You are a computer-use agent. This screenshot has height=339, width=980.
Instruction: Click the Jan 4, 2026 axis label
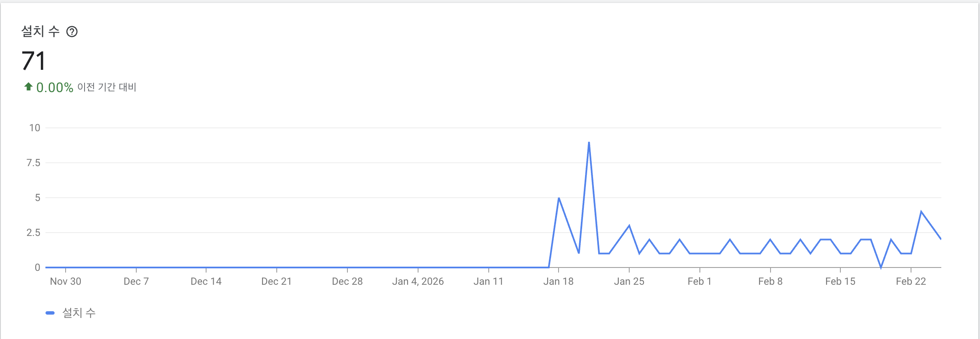pyautogui.click(x=418, y=281)
